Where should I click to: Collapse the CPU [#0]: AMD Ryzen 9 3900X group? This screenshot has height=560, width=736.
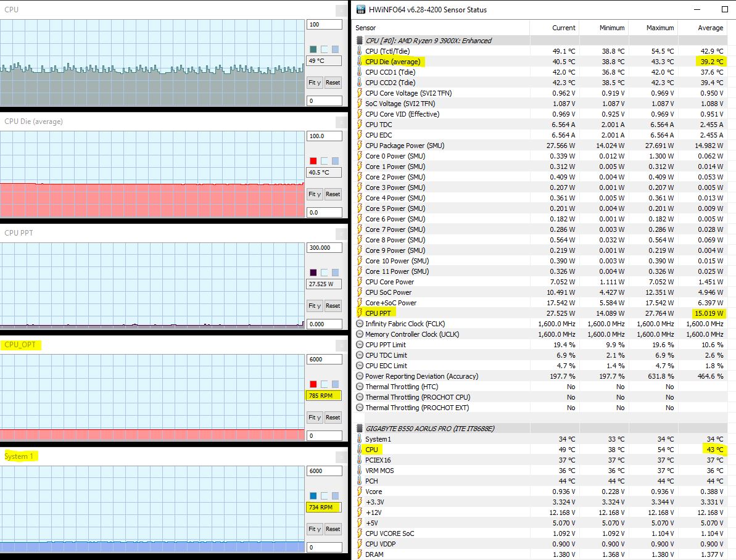[x=360, y=40]
